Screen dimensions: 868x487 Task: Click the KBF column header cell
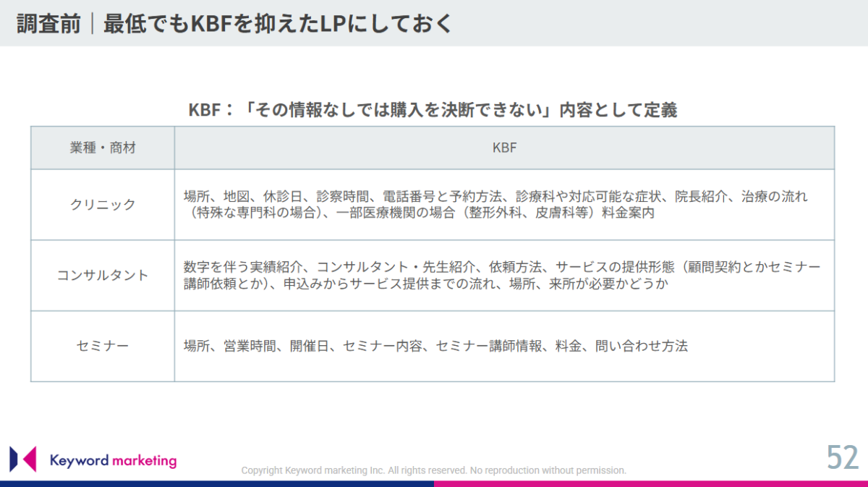504,148
